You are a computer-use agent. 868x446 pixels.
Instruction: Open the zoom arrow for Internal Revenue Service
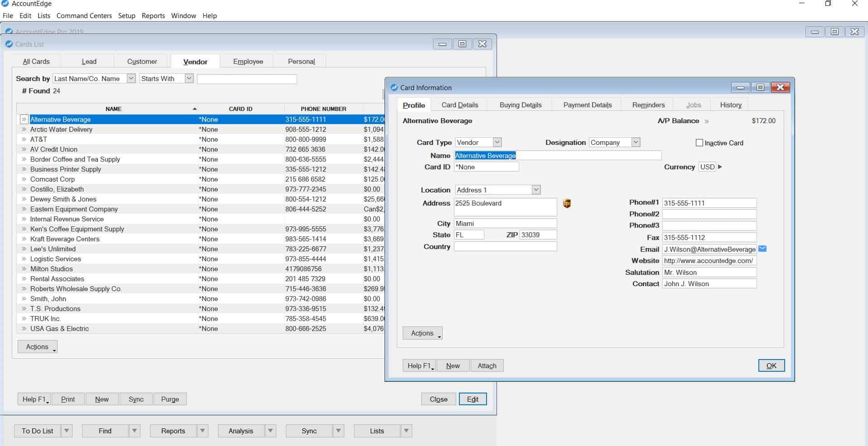pyautogui.click(x=24, y=219)
